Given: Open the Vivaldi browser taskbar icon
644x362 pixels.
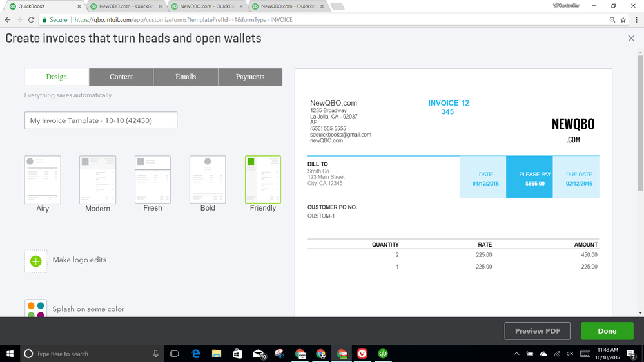Looking at the screenshot, I should 362,354.
